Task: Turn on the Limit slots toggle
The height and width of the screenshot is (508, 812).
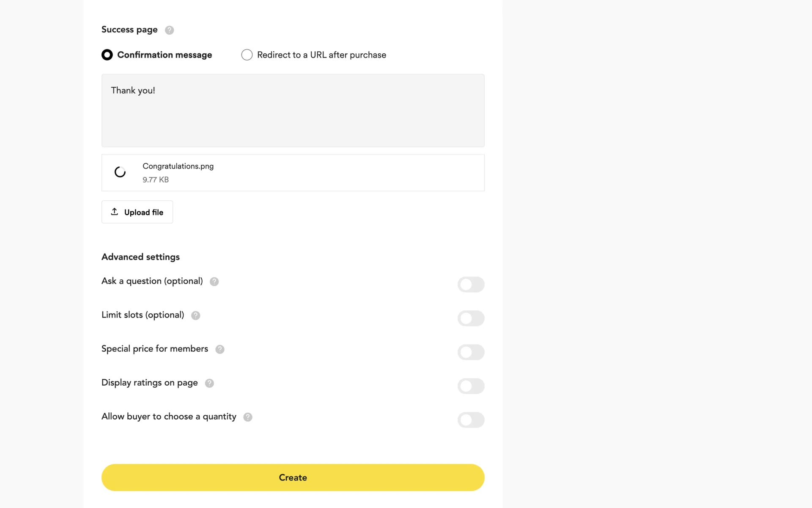Action: pos(471,318)
